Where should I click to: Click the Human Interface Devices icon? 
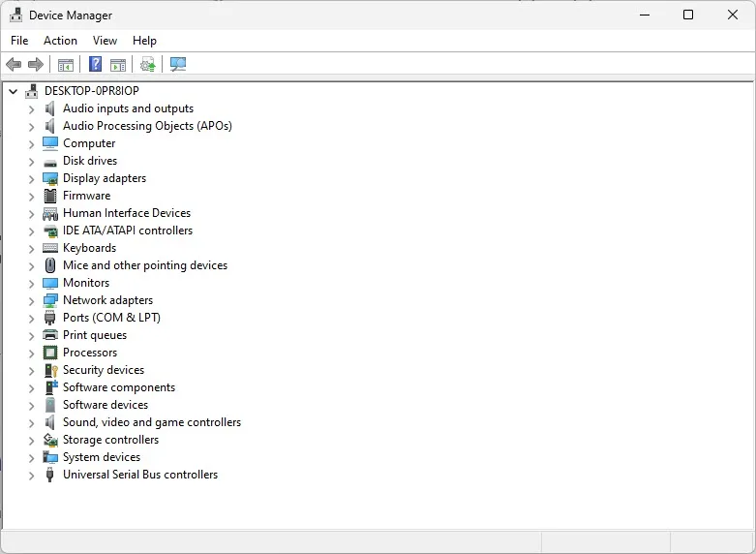coord(50,213)
